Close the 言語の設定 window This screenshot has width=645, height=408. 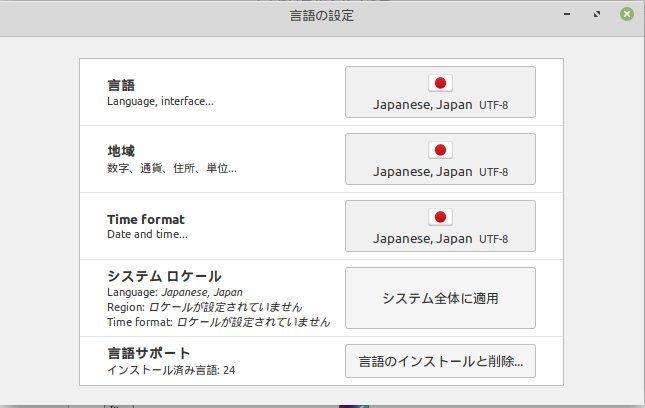pyautogui.click(x=627, y=14)
